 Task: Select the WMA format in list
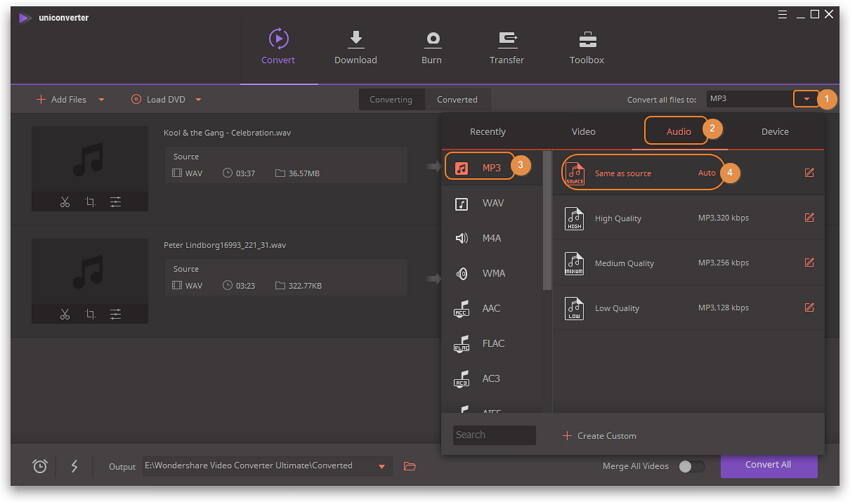[x=493, y=274]
